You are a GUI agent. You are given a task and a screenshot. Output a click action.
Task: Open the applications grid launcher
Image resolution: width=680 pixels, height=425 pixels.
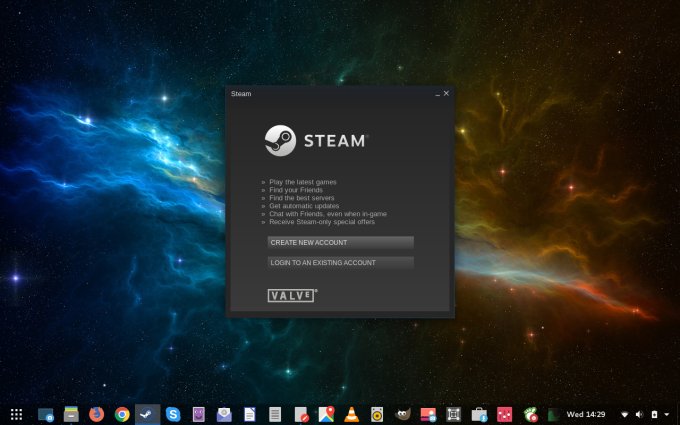coord(16,414)
